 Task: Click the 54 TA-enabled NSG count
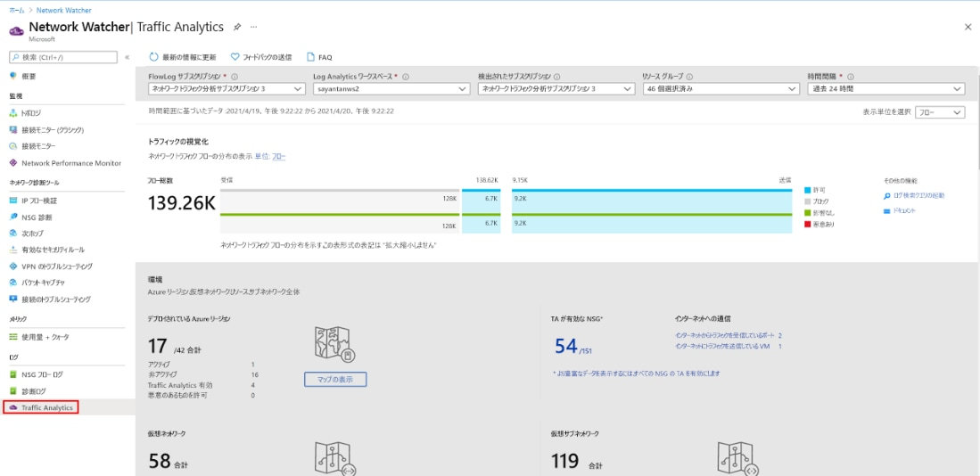(565, 346)
